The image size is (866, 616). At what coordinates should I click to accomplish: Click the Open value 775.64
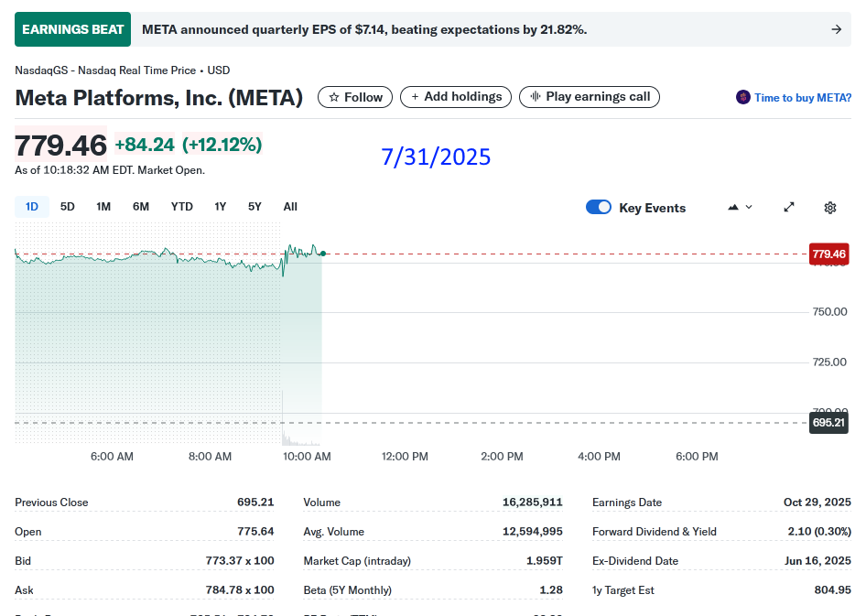click(x=255, y=532)
